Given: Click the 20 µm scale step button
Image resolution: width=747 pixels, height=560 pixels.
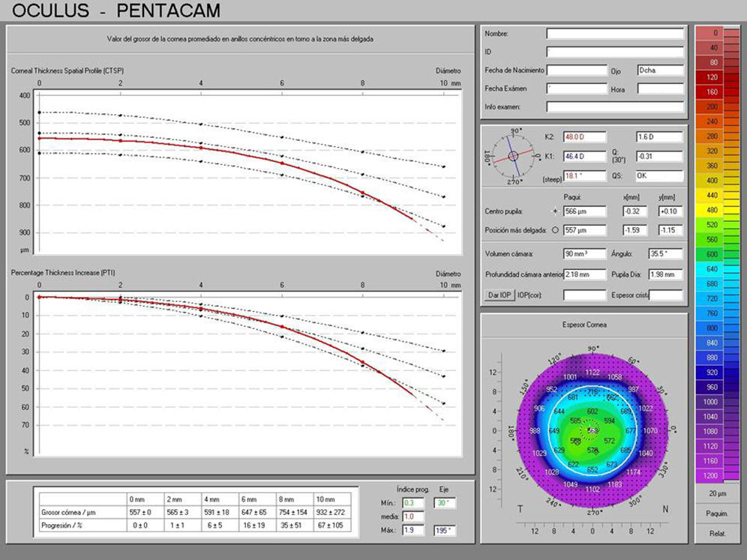Looking at the screenshot, I should tap(717, 493).
